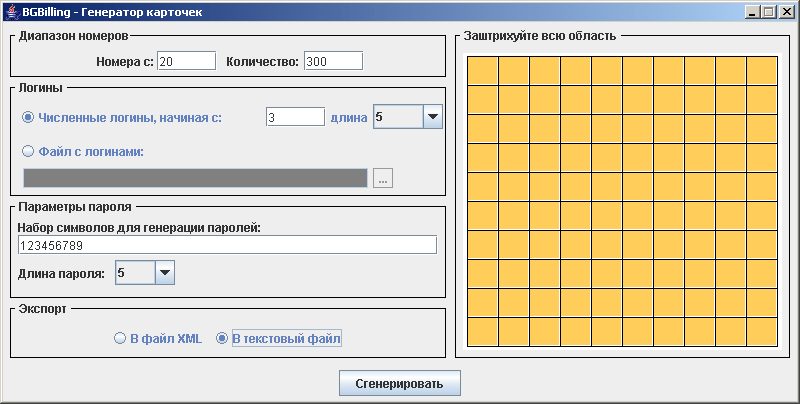Click the top-left cell of the shading grid
800x404 pixels.
(x=483, y=71)
